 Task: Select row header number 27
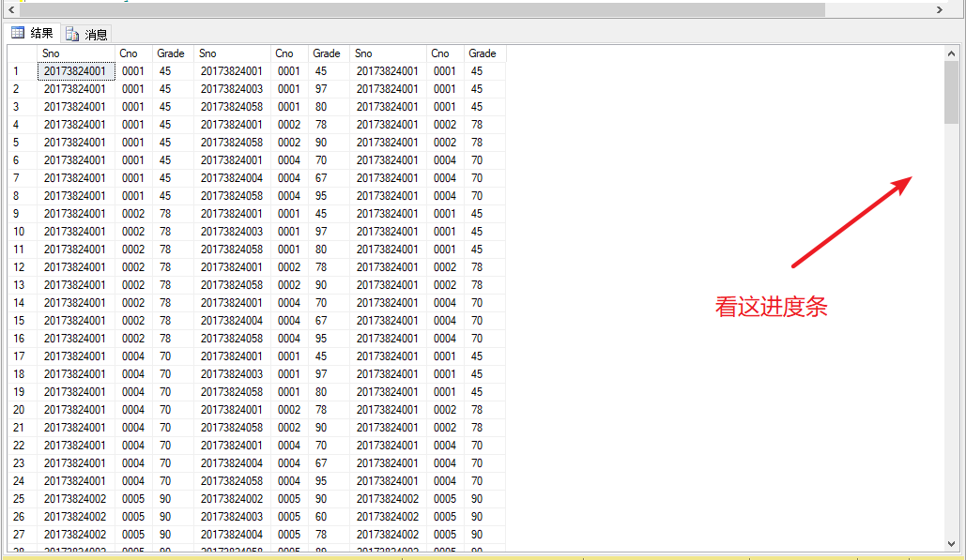pyautogui.click(x=23, y=535)
